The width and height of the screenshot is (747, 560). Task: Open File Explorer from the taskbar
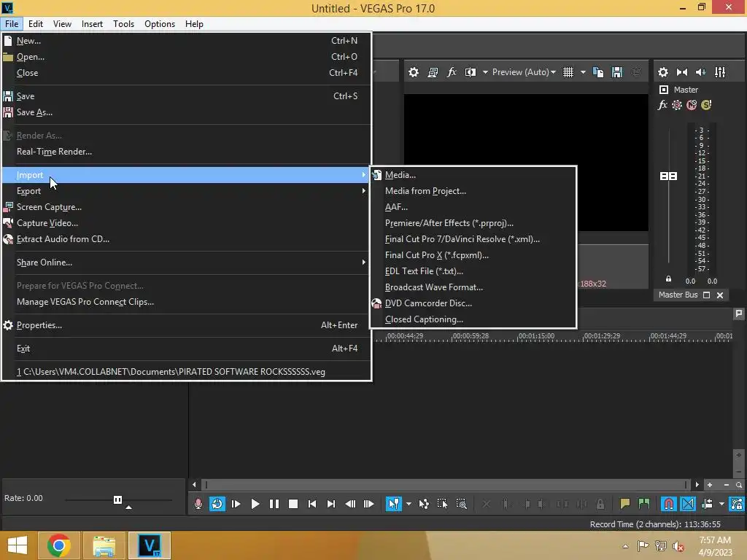[104, 545]
